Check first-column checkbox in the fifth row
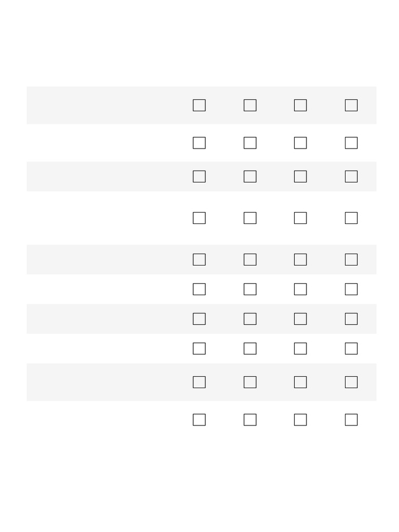399x532 pixels. tap(199, 260)
